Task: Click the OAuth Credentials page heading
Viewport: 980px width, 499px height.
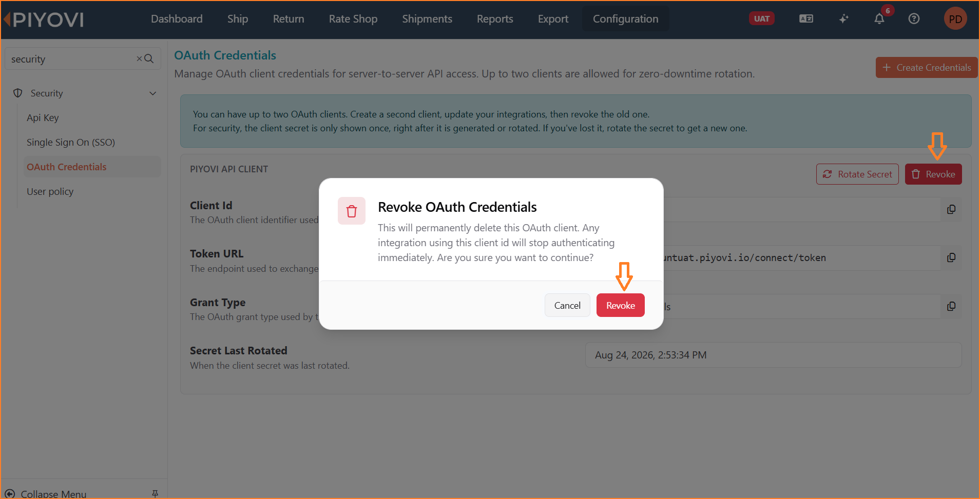Action: (225, 55)
